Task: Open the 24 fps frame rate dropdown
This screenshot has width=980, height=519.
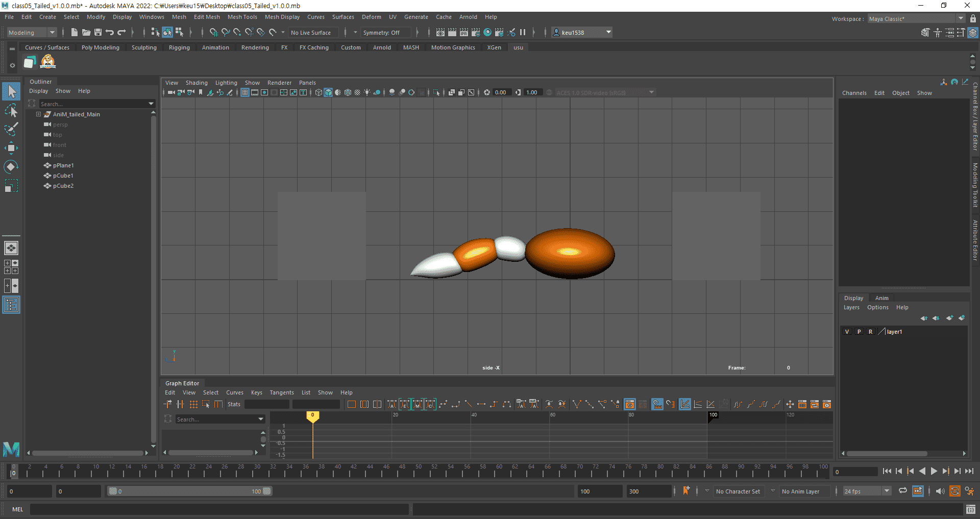Action: pyautogui.click(x=866, y=491)
